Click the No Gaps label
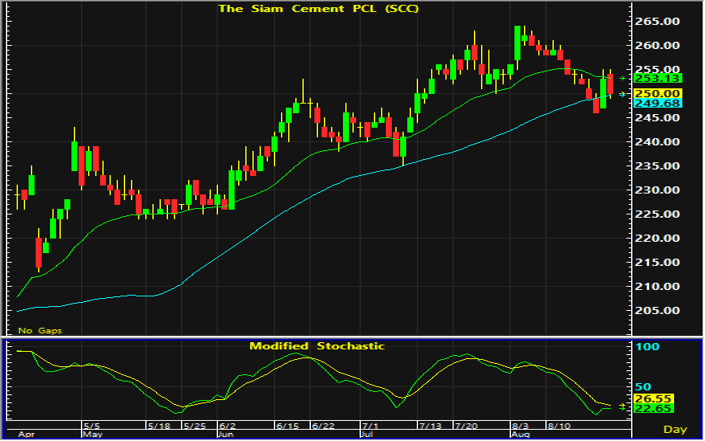The width and height of the screenshot is (705, 441). [40, 330]
